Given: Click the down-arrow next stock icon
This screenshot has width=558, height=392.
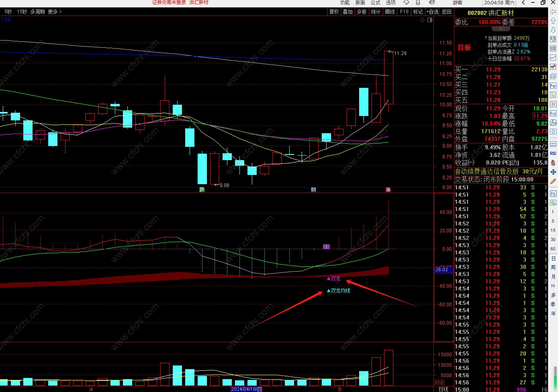Looking at the screenshot, I should tap(553, 30).
